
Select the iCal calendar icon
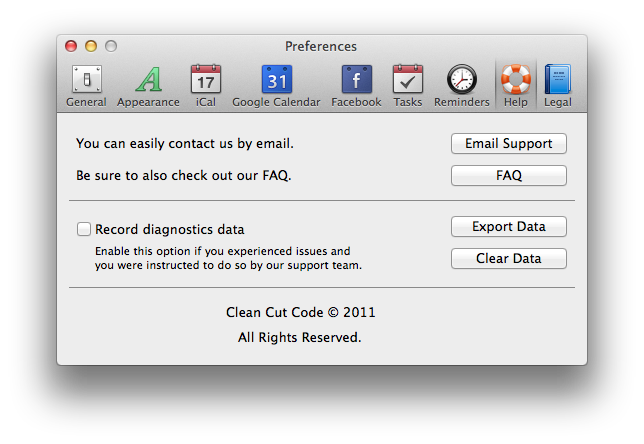pos(205,79)
